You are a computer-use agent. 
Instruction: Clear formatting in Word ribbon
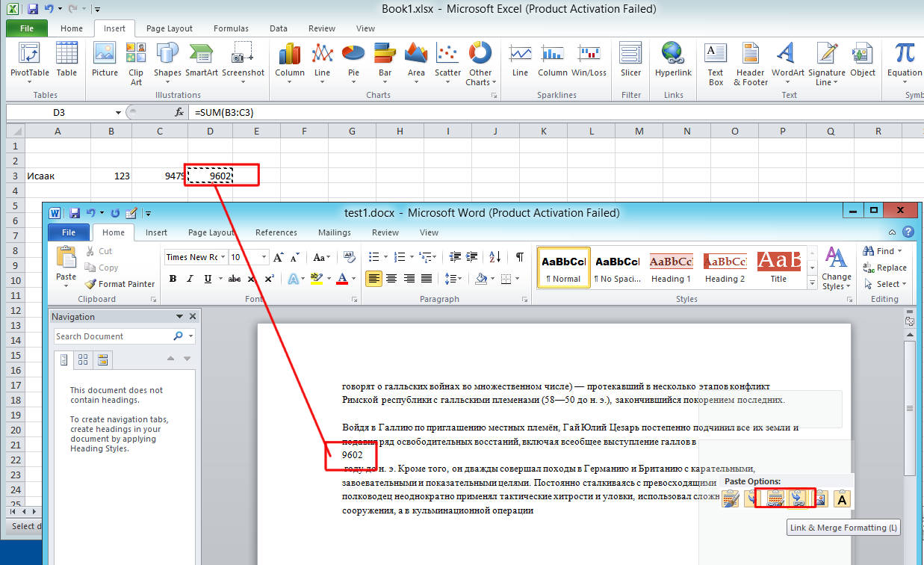[350, 257]
